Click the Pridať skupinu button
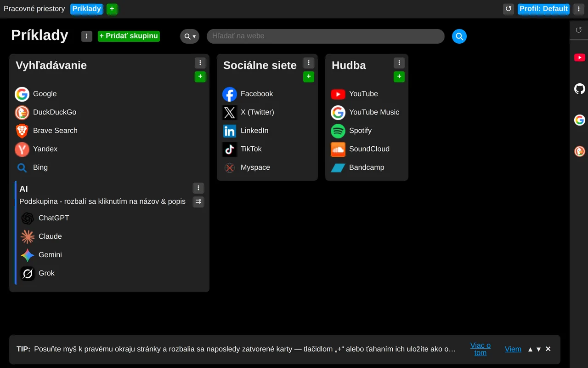Image resolution: width=588 pixels, height=368 pixels. coord(129,36)
